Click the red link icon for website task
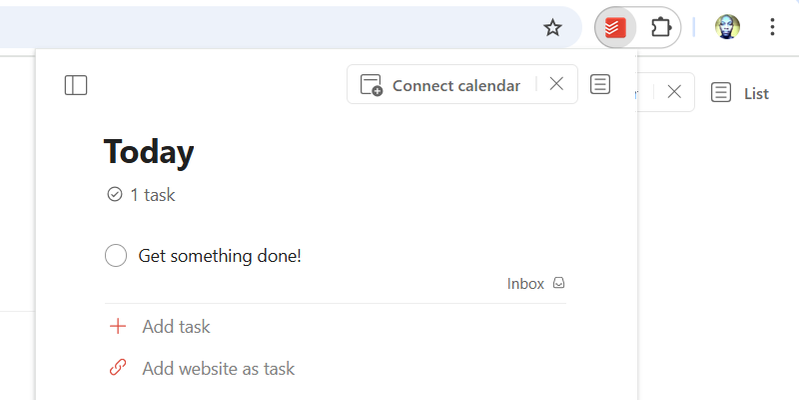 pyautogui.click(x=118, y=368)
